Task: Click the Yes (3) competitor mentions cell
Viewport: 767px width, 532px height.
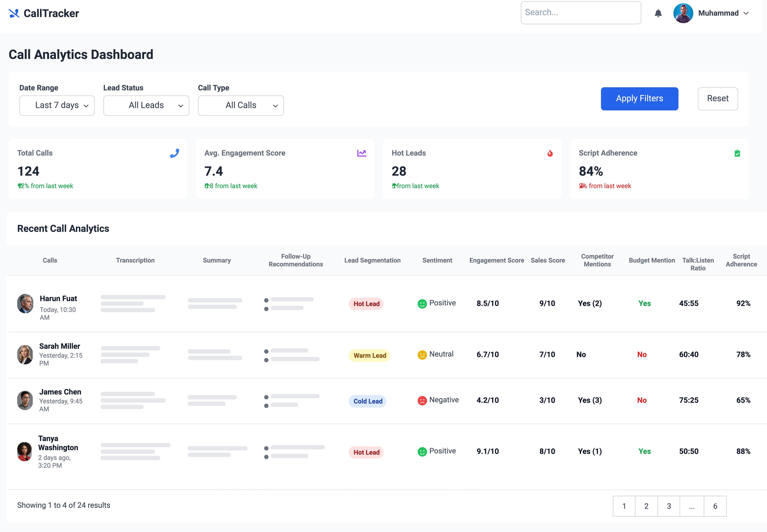Action: click(x=590, y=400)
